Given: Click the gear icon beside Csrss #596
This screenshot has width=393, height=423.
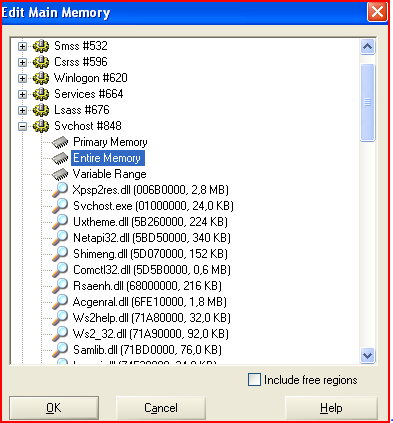Looking at the screenshot, I should (x=41, y=62).
